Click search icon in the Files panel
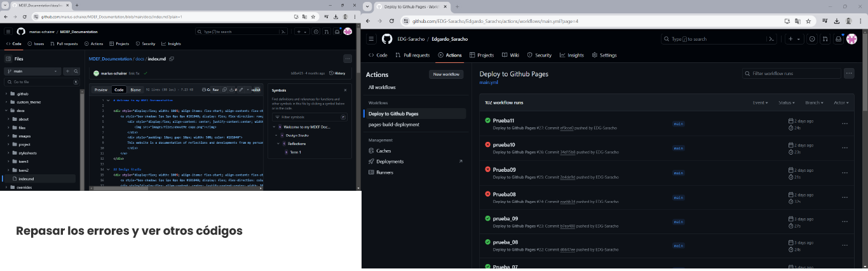Viewport: 868px width, 271px height. tap(76, 71)
